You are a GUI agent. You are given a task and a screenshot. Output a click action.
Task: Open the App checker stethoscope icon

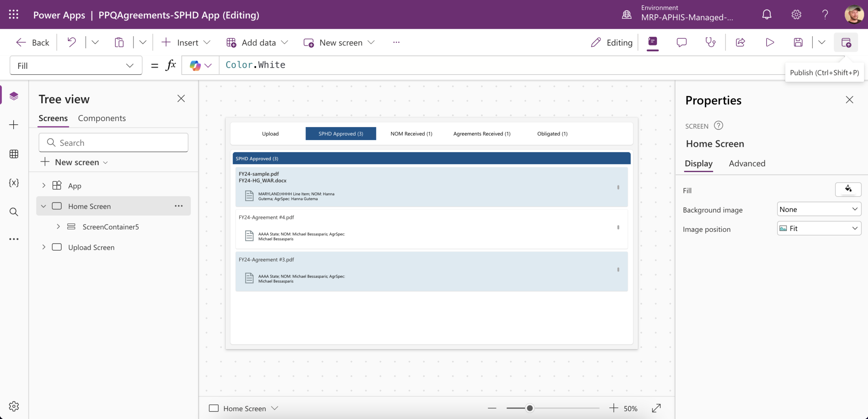click(x=710, y=42)
